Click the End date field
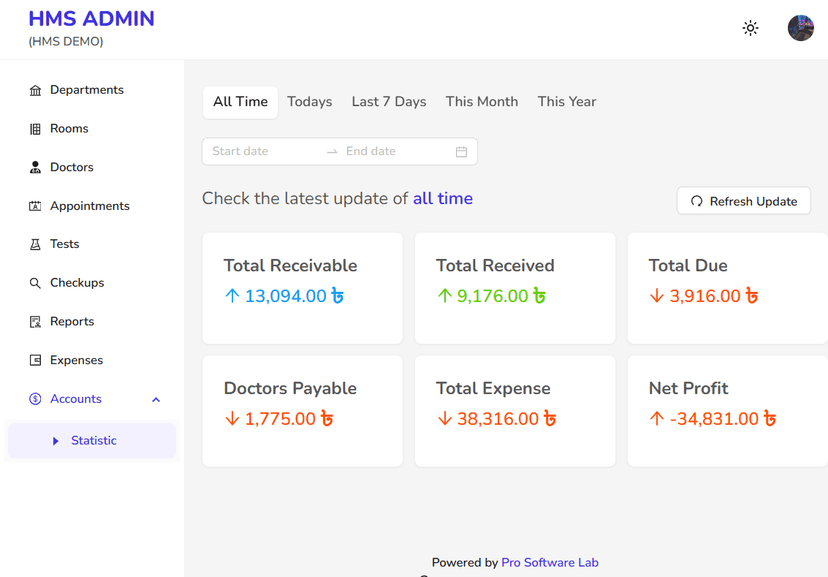Image resolution: width=828 pixels, height=577 pixels. (x=396, y=152)
